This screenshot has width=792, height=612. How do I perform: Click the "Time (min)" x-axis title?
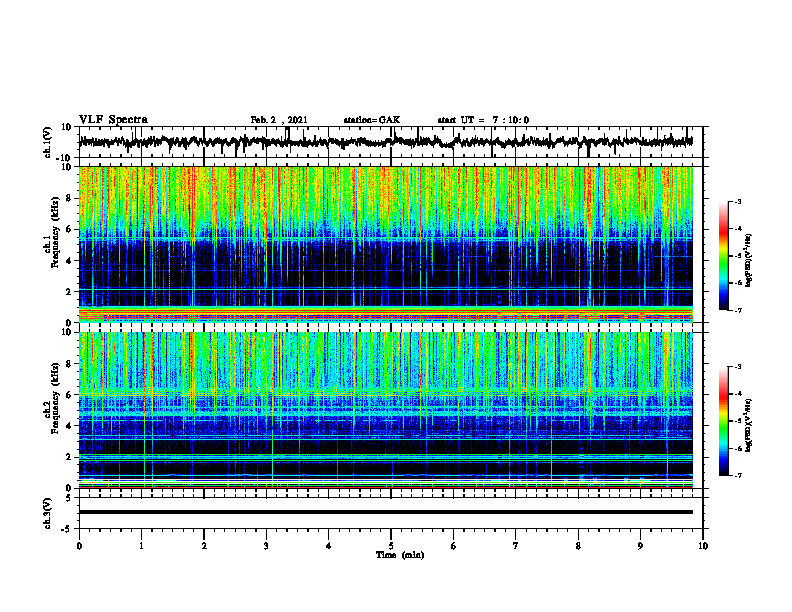pos(400,555)
